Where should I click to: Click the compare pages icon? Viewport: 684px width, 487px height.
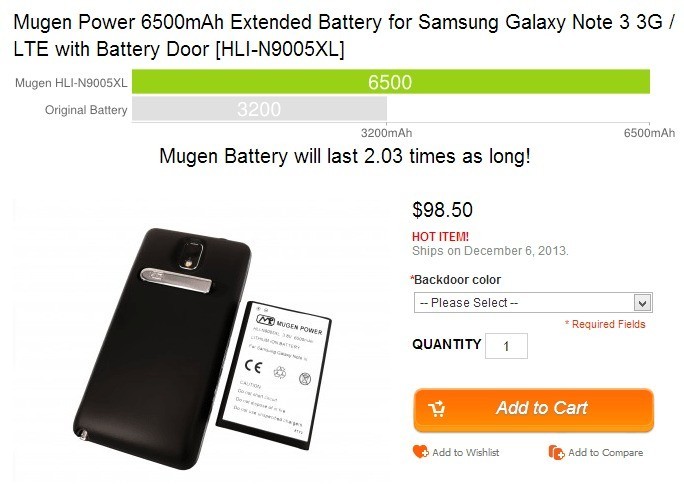[x=556, y=453]
